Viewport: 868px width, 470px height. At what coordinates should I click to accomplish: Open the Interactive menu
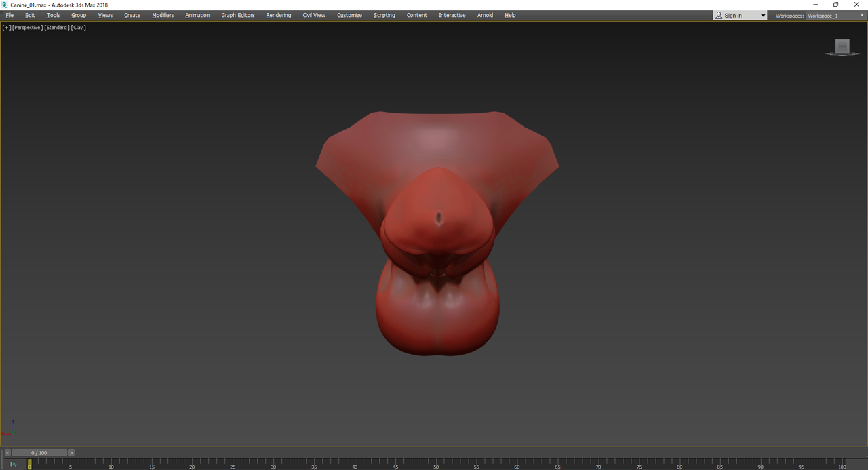click(x=452, y=15)
